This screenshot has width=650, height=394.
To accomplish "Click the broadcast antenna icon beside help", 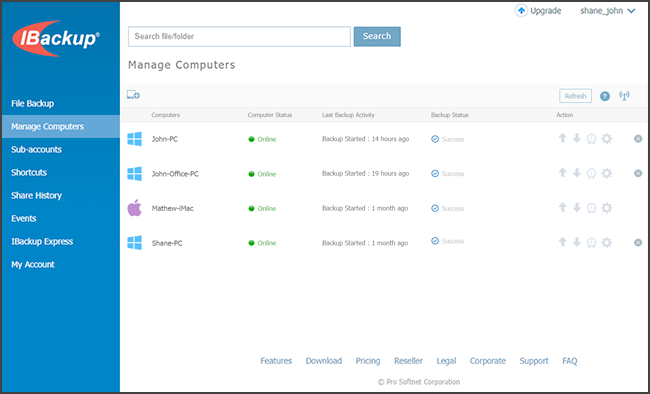I will [624, 96].
